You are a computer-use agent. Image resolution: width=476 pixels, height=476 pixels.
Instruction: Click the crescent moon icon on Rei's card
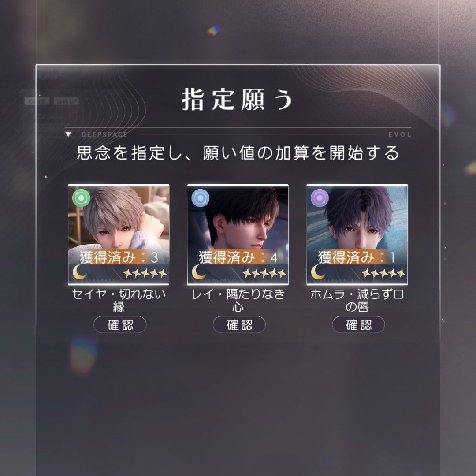click(x=198, y=271)
